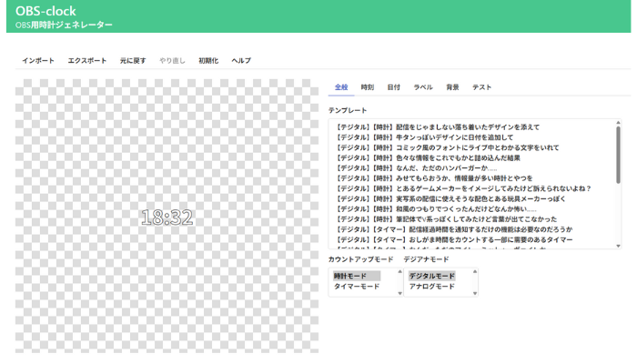Open the ラベル tab
The width and height of the screenshot is (637, 364).
click(x=423, y=87)
